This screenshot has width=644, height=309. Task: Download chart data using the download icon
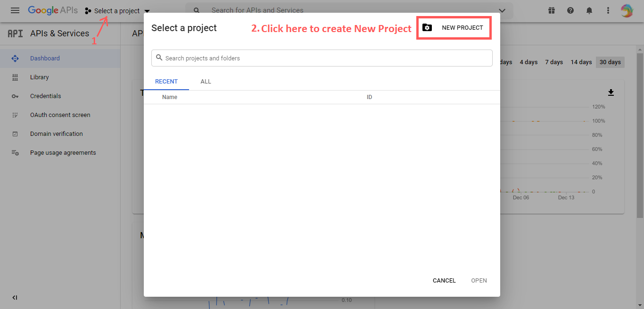point(611,92)
